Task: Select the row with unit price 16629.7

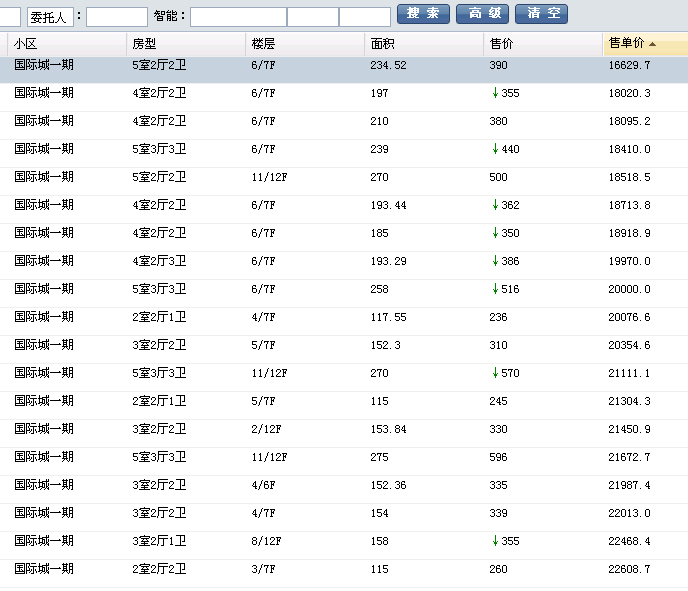Action: pos(344,70)
